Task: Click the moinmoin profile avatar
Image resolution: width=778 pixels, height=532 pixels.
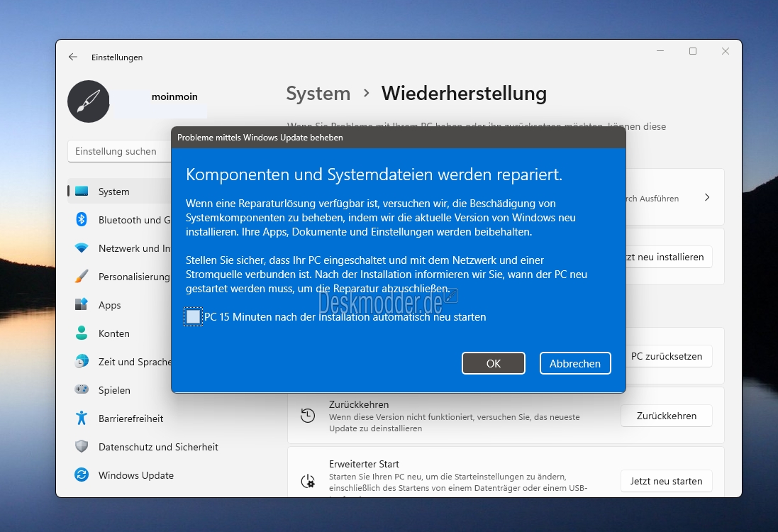Action: (x=89, y=101)
